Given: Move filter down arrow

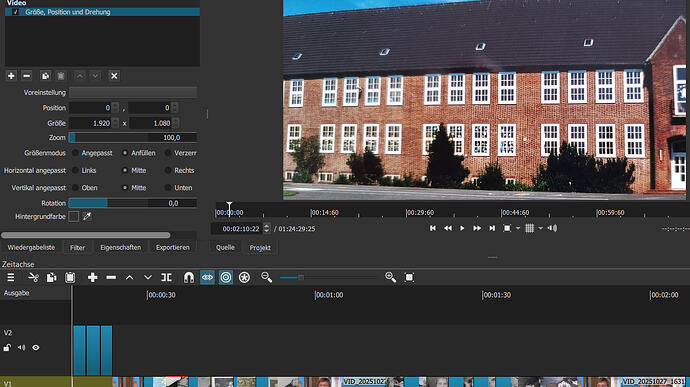Looking at the screenshot, I should pos(95,76).
